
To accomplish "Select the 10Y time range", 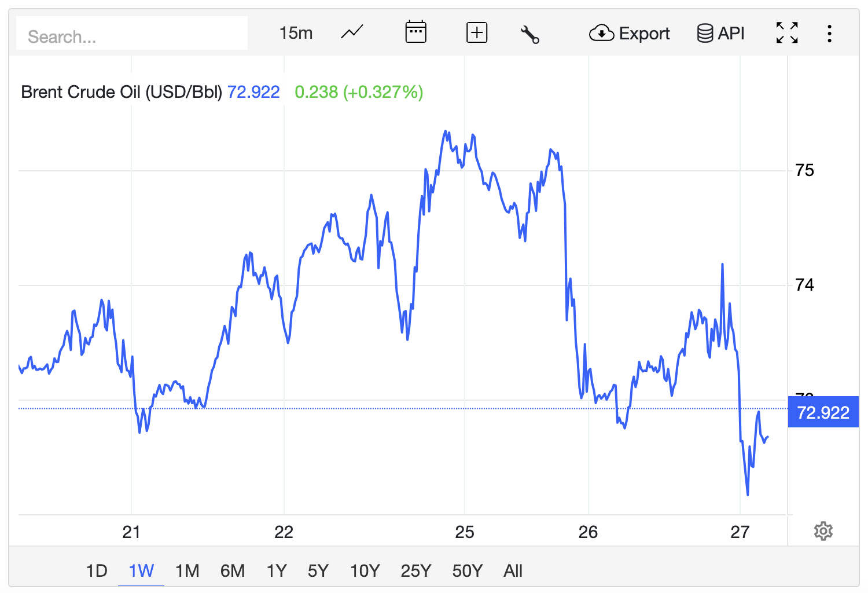I will 365,571.
